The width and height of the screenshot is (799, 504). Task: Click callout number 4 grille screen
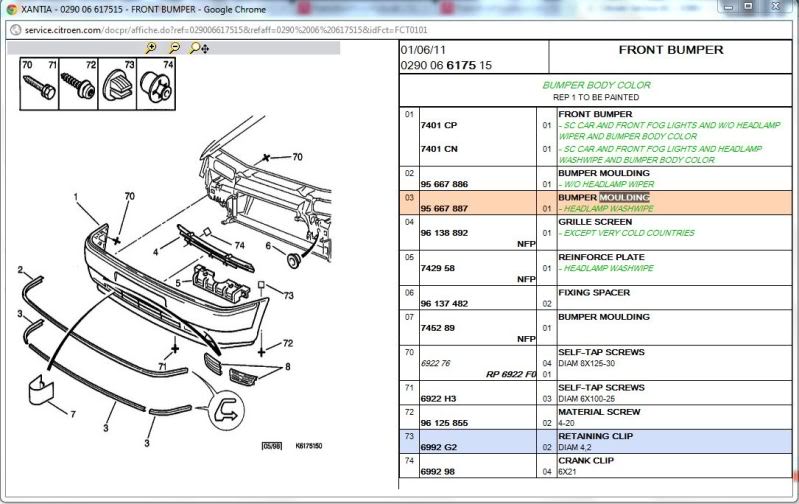156,251
